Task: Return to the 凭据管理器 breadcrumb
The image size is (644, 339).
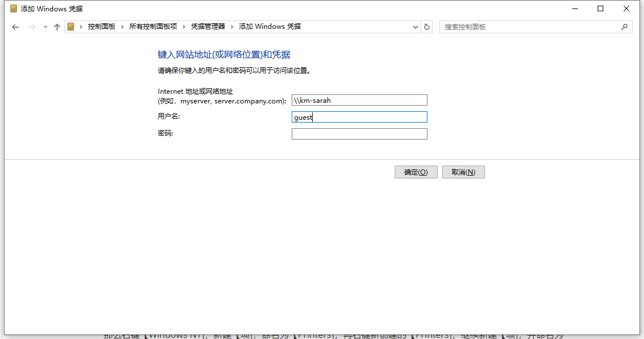Action: click(x=208, y=26)
